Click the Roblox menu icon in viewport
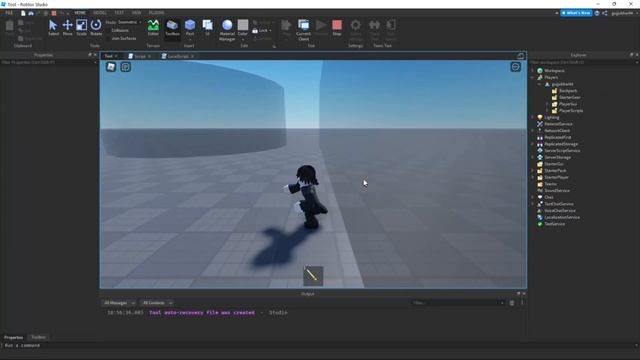The height and width of the screenshot is (360, 640). 111,67
